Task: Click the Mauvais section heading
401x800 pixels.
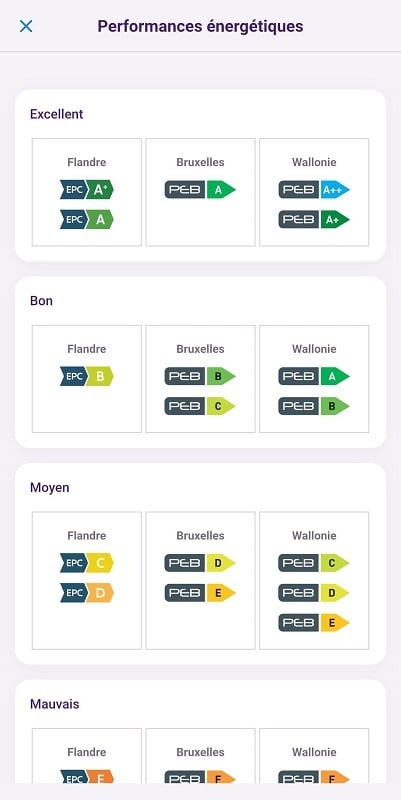Action: tap(55, 704)
